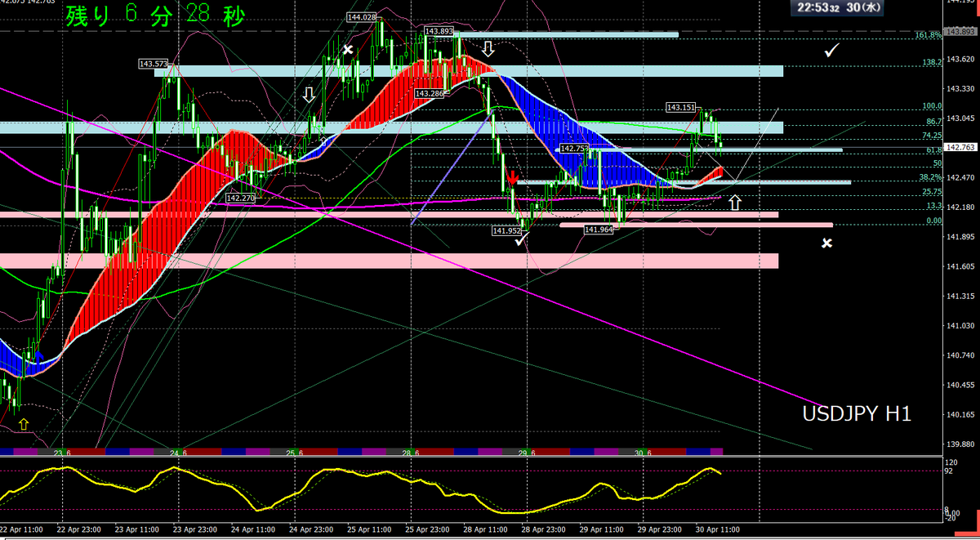Viewport: 980px width, 540px height.
Task: Click the 142.75 label on the blue ribbon
Action: pos(574,148)
